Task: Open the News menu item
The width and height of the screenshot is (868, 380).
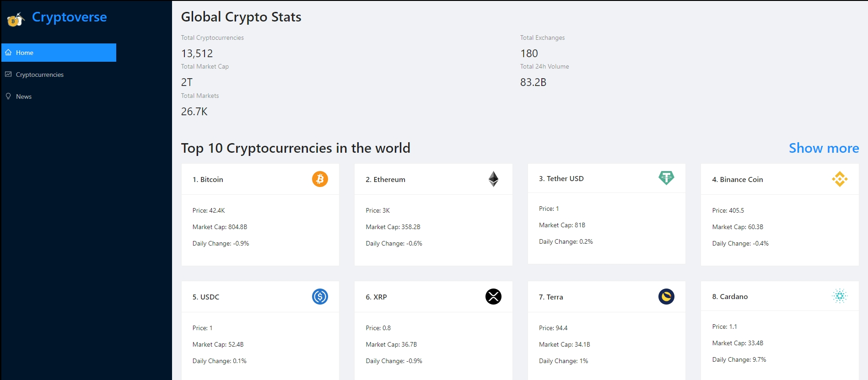Action: 59,96
